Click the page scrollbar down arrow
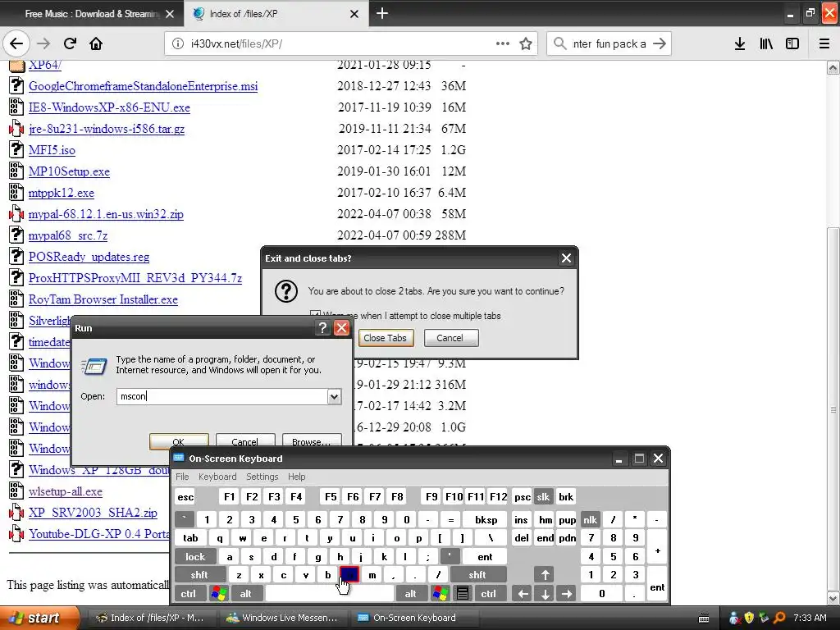 [833, 597]
